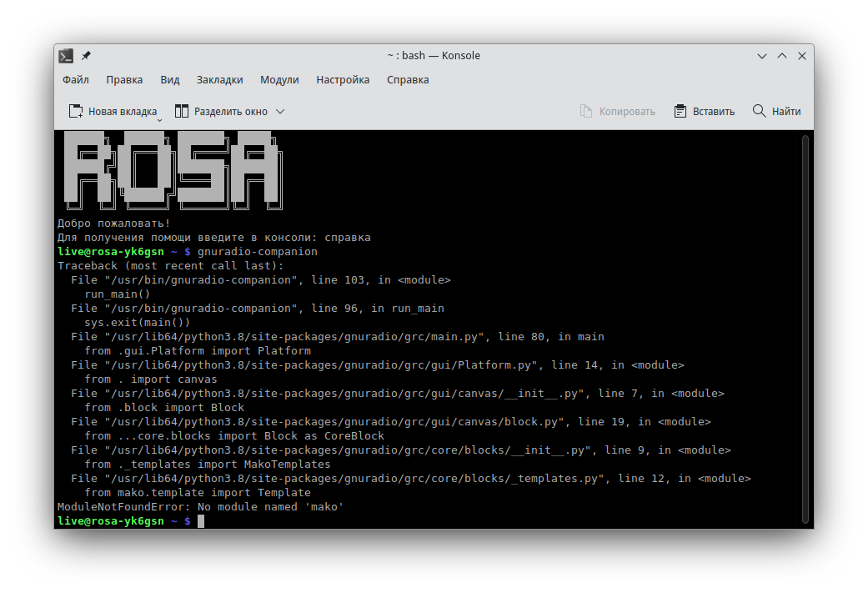868x593 pixels.
Task: Click the Найти magnifier icon
Action: pos(760,111)
